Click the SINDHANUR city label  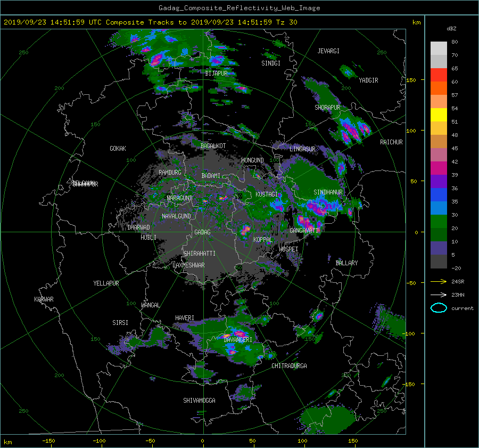(x=328, y=192)
